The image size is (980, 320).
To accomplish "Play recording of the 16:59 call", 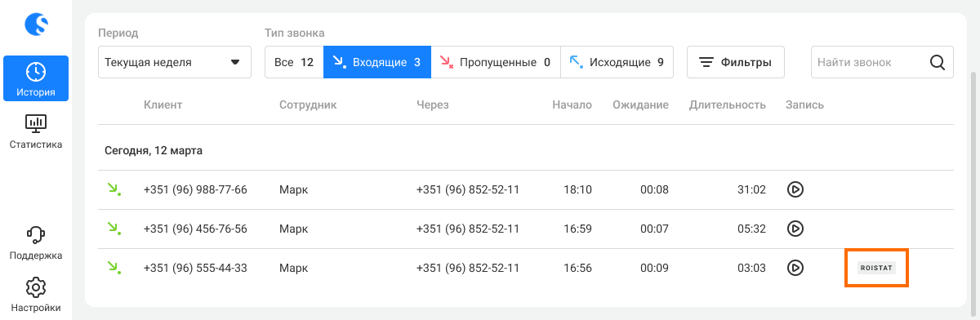I will coord(795,229).
